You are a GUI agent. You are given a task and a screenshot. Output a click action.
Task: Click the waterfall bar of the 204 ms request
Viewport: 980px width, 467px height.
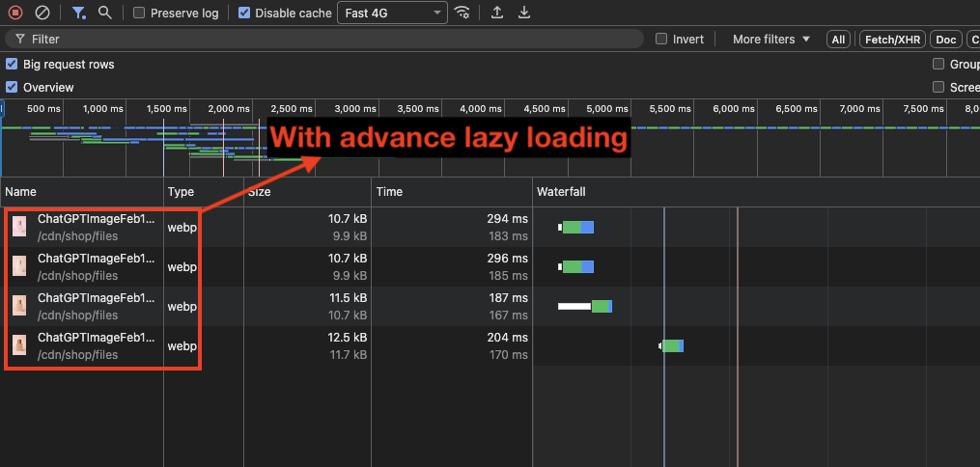[x=672, y=345]
